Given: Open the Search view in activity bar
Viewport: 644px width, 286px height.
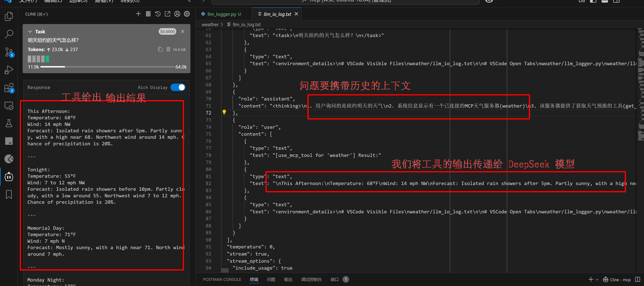Looking at the screenshot, I should coord(9,34).
